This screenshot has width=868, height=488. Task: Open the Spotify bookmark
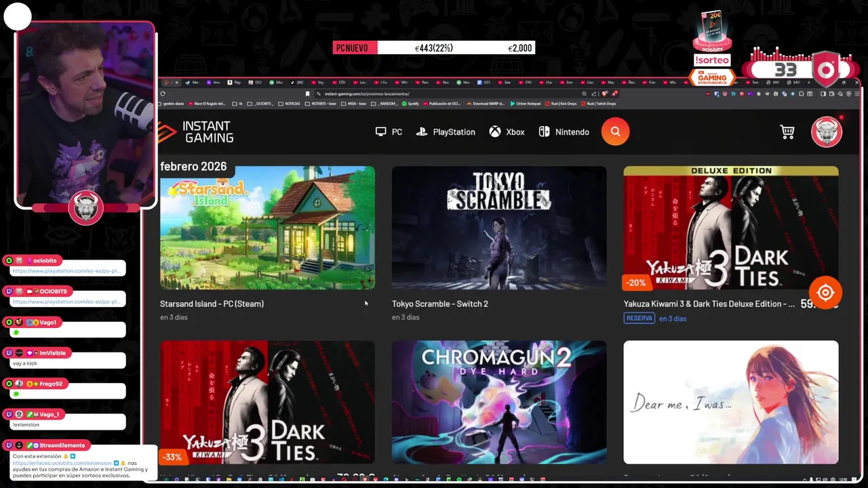pyautogui.click(x=411, y=104)
